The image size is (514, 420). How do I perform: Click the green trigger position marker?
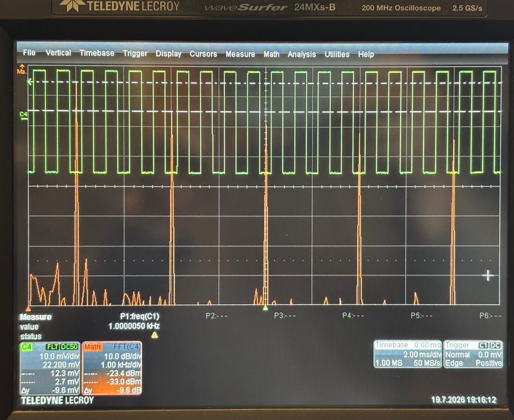265,308
